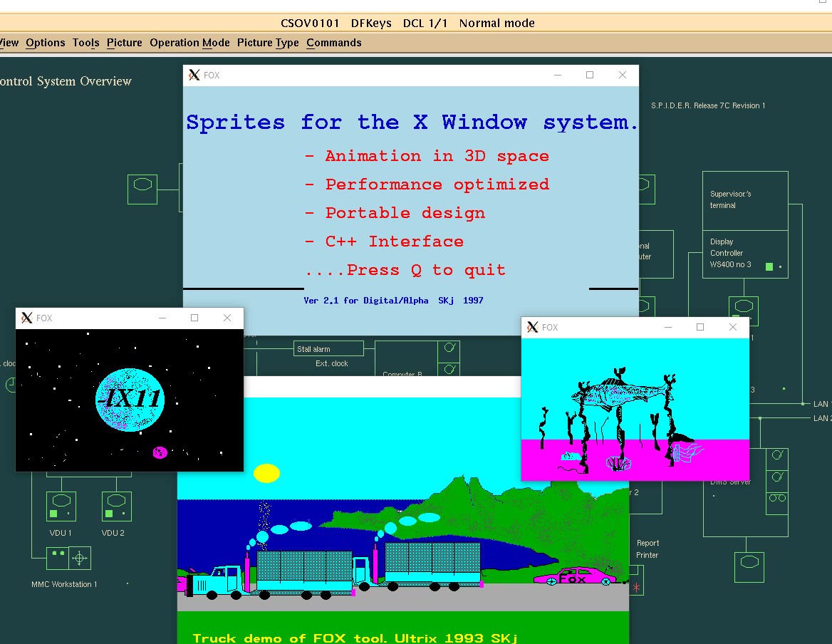Expand the Picture menu
Screen dimensions: 832x644
125,43
